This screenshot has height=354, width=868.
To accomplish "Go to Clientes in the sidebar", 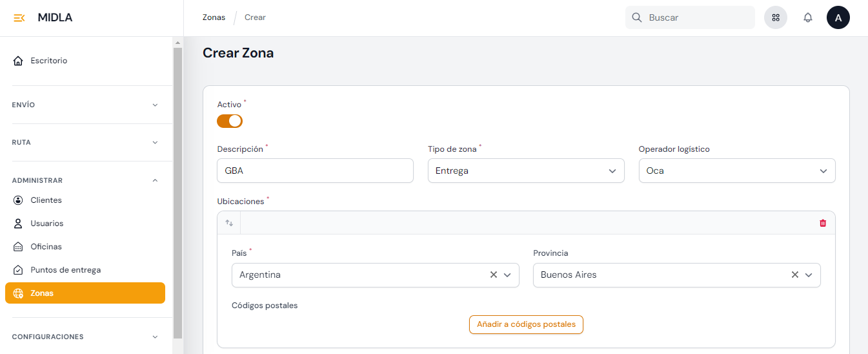I will (x=46, y=200).
